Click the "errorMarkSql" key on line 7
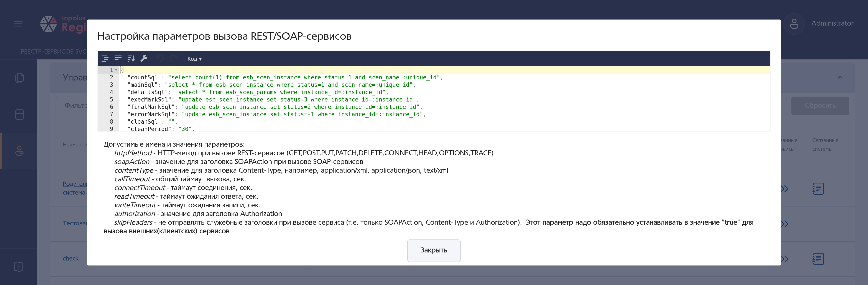The image size is (868, 285). tap(151, 115)
